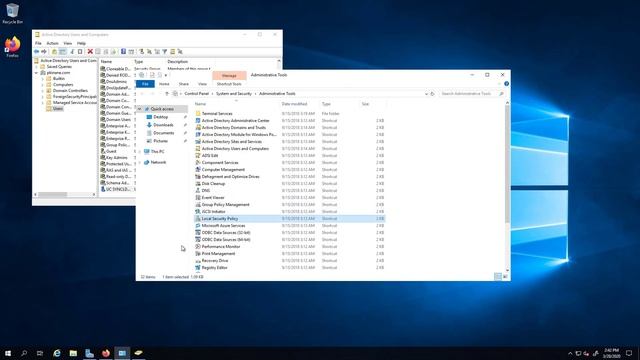The width and height of the screenshot is (640, 360).
Task: Click AD tree horizontal scrollbar
Action: pyautogui.click(x=53, y=194)
